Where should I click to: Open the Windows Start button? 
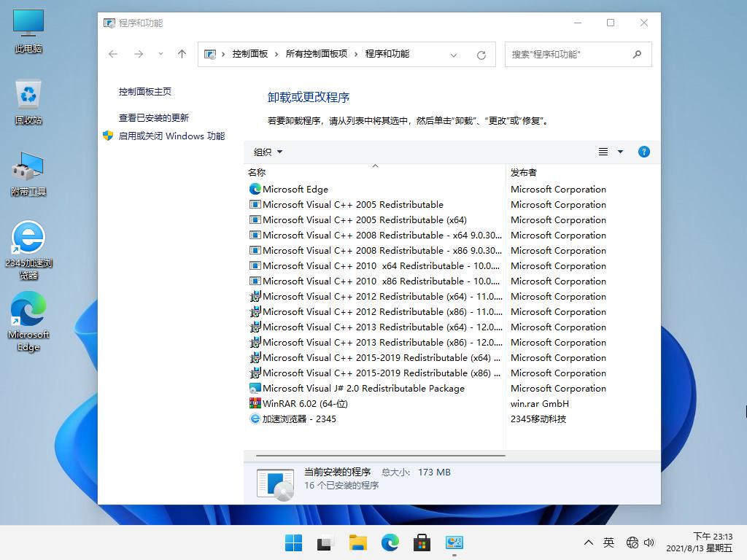tap(293, 542)
